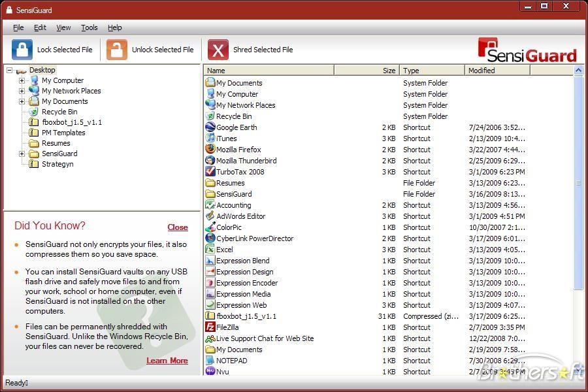Collapse the Desktop tree node
588x392 pixels.
tap(10, 70)
